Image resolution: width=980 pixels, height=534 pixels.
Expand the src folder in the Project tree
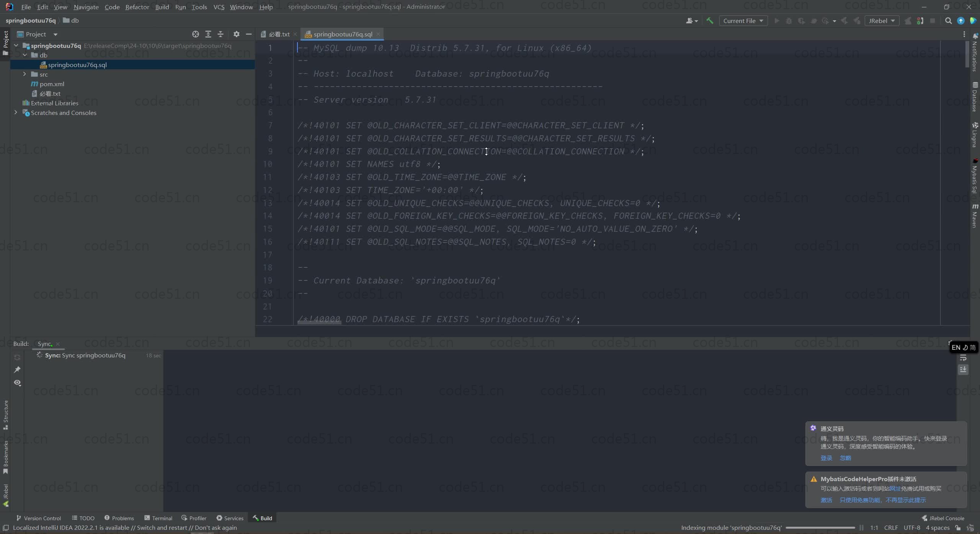(x=24, y=74)
